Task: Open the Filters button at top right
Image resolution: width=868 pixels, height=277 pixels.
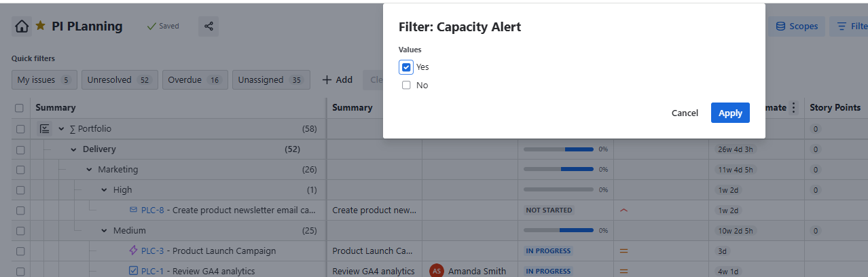Action: (851, 26)
